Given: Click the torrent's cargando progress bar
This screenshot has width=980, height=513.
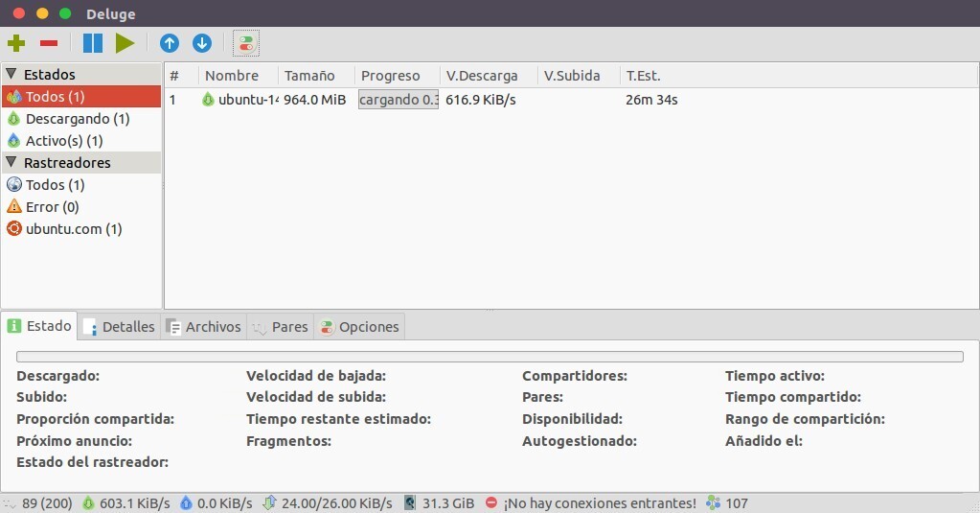Looking at the screenshot, I should 398,100.
